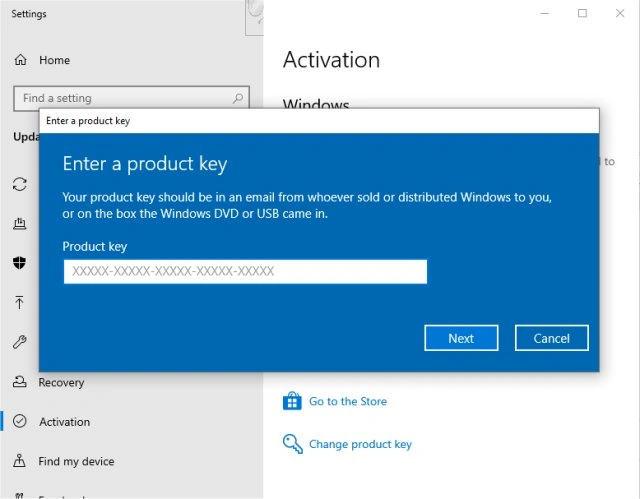Select Activation in the sidebar
Image resolution: width=640 pixels, height=499 pixels.
coord(64,421)
